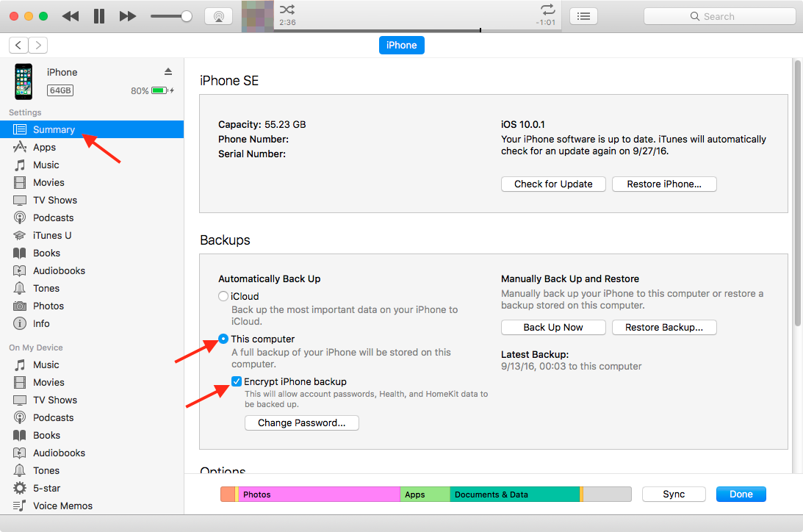Click the Books icon under Settings
803x532 pixels.
19,253
